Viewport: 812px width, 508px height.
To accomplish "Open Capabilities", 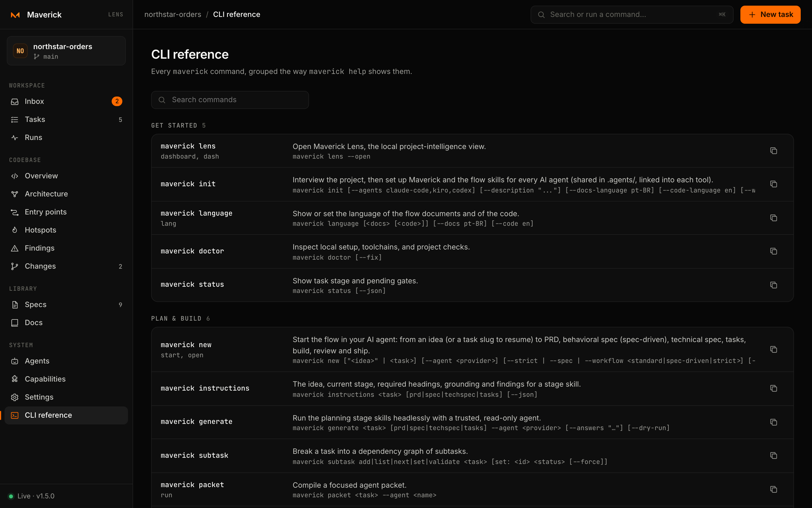I will click(66, 379).
